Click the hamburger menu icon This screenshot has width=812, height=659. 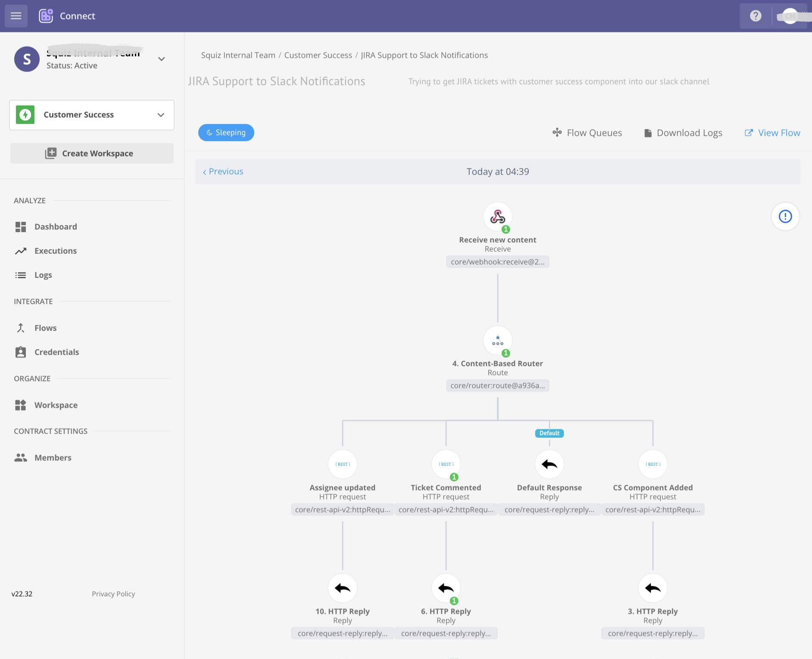click(x=16, y=16)
